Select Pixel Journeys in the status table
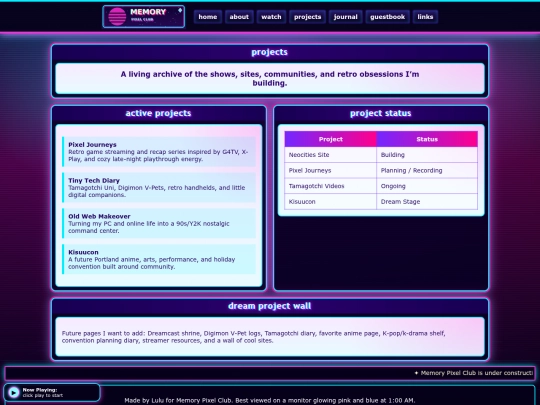This screenshot has height=405, width=540. point(331,170)
